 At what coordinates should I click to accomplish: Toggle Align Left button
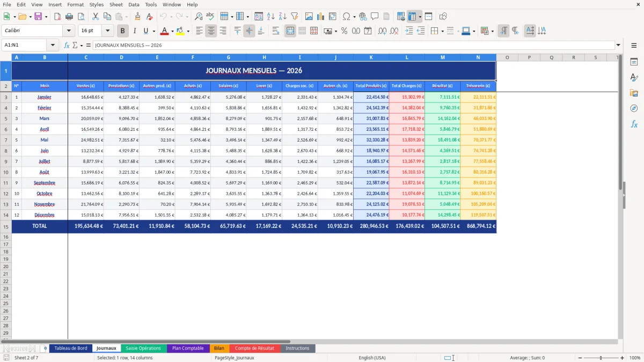click(199, 31)
